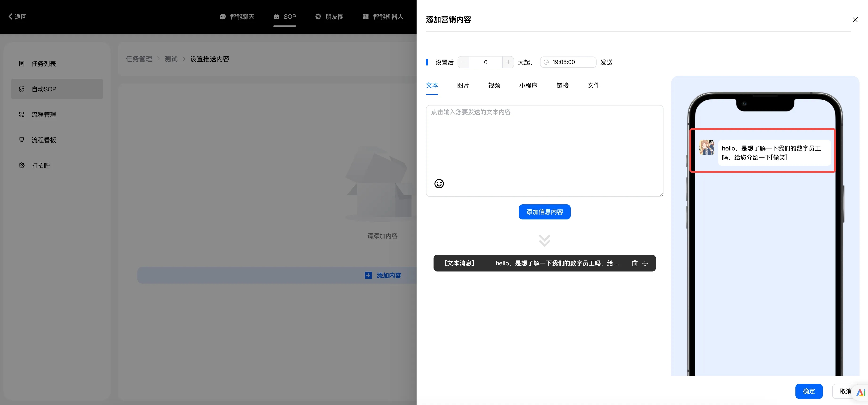This screenshot has height=405, width=868.
Task: Increase days with the plus stepper
Action: point(508,62)
